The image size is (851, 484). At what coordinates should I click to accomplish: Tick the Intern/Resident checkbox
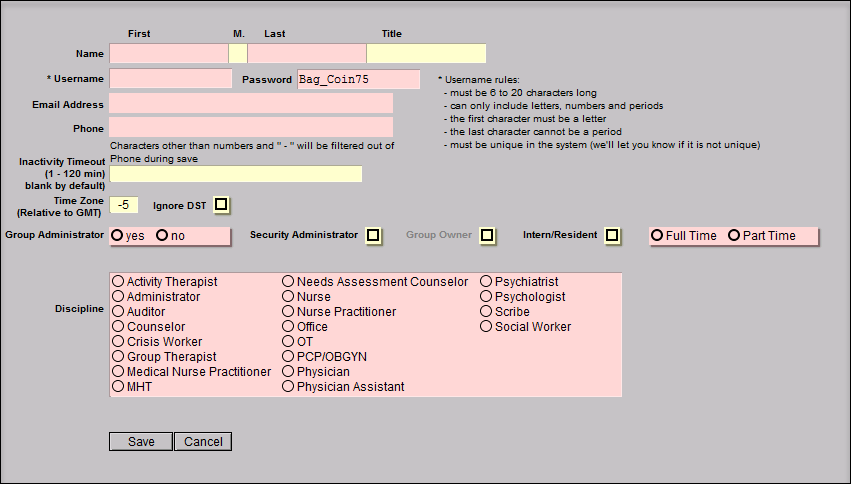coord(612,235)
